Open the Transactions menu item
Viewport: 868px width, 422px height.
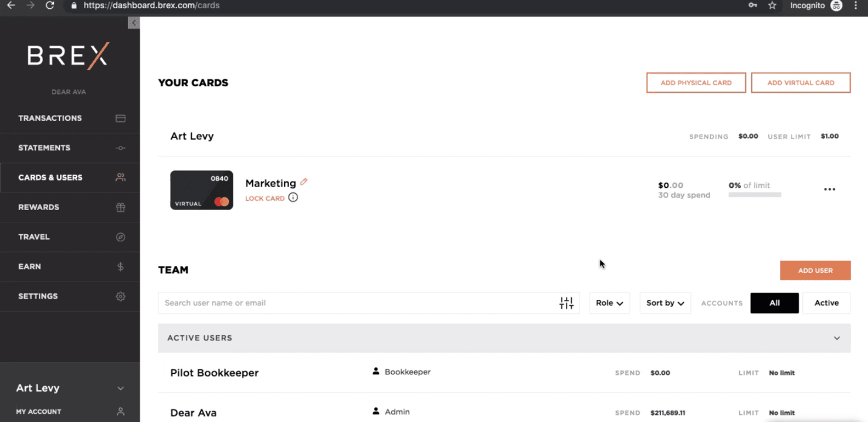pyautogui.click(x=50, y=118)
